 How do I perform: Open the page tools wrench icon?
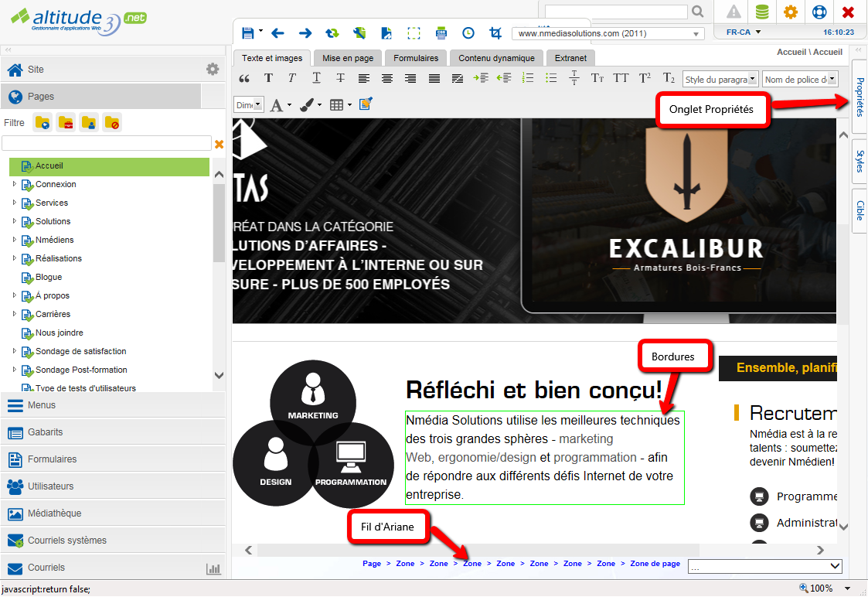point(359,33)
